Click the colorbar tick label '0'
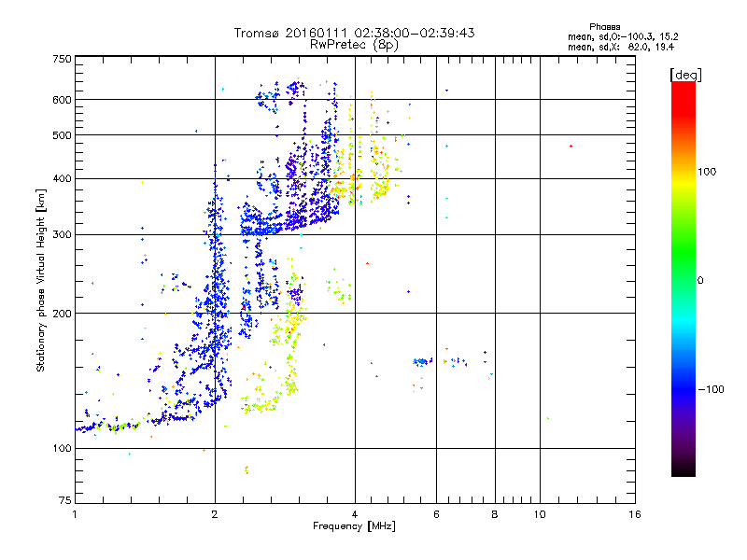 pyautogui.click(x=700, y=281)
